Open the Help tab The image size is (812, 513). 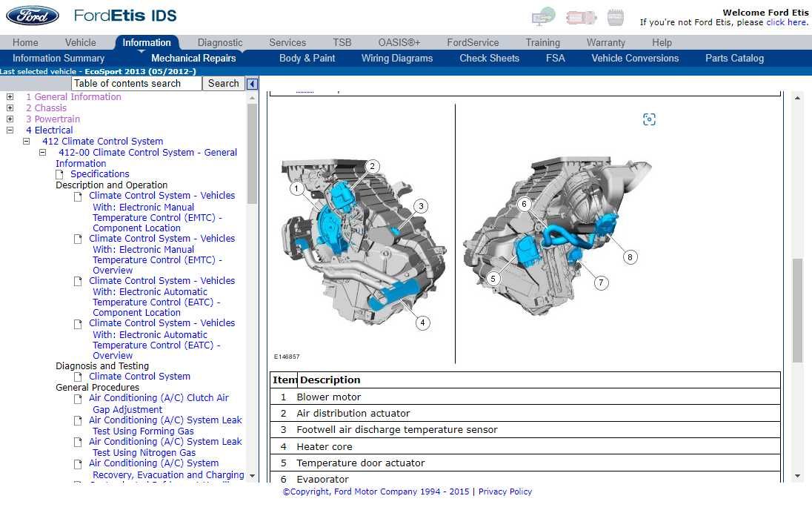pyautogui.click(x=662, y=42)
